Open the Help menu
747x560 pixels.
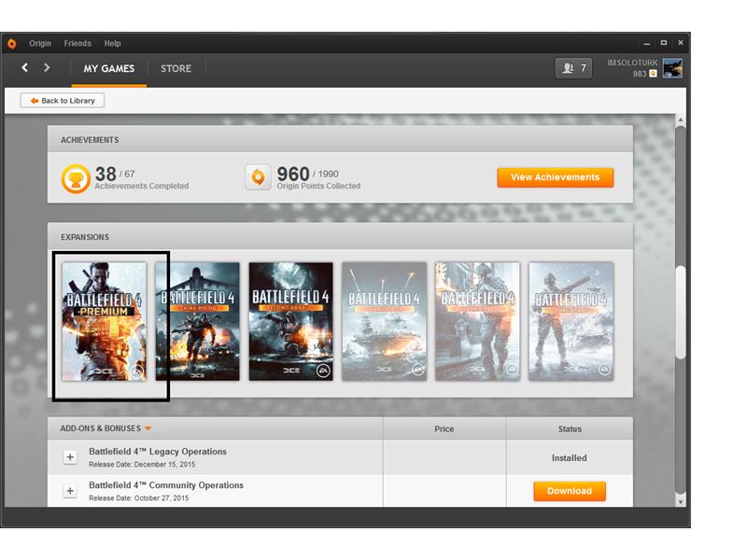pos(112,43)
